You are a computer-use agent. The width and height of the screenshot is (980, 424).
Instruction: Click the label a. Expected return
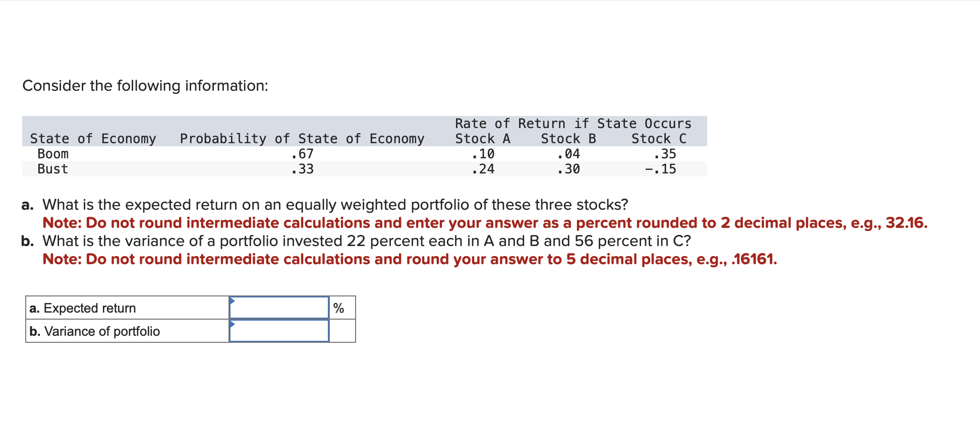pos(83,308)
